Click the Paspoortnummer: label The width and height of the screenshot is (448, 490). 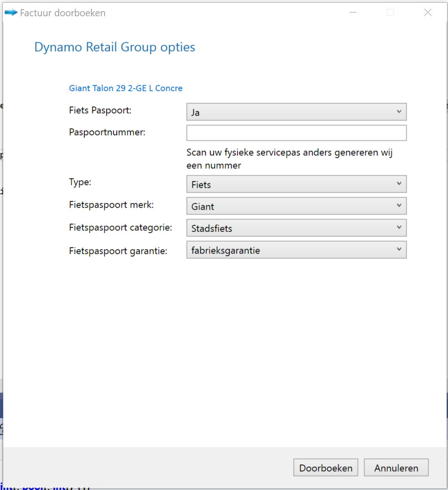pyautogui.click(x=107, y=132)
